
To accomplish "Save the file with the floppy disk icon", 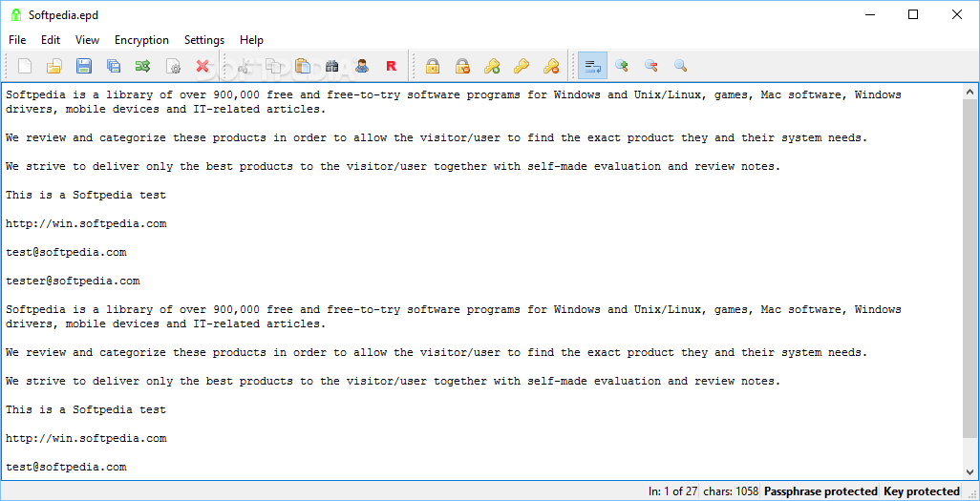I will (x=84, y=66).
